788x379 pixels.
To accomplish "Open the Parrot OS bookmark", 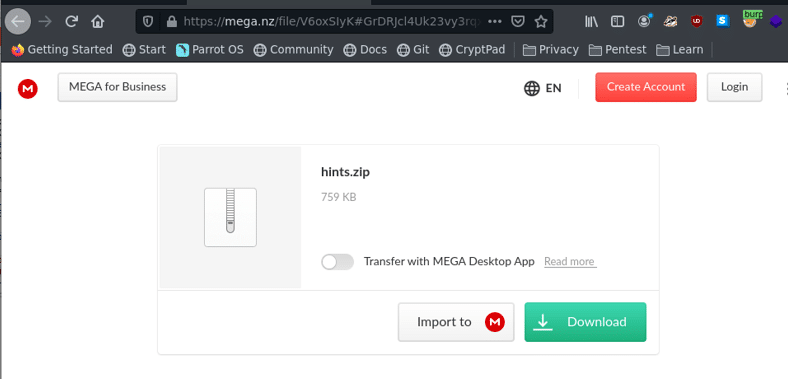I will (x=210, y=50).
